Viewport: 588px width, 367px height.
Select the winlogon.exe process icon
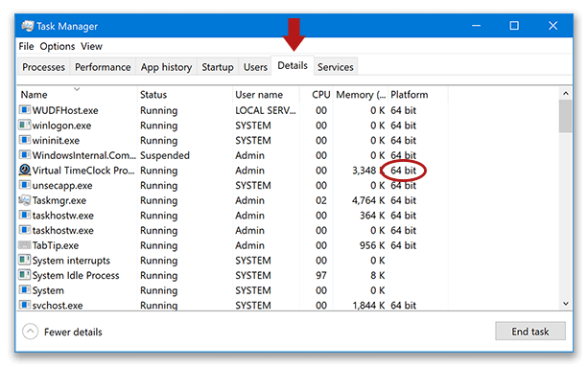pyautogui.click(x=24, y=126)
